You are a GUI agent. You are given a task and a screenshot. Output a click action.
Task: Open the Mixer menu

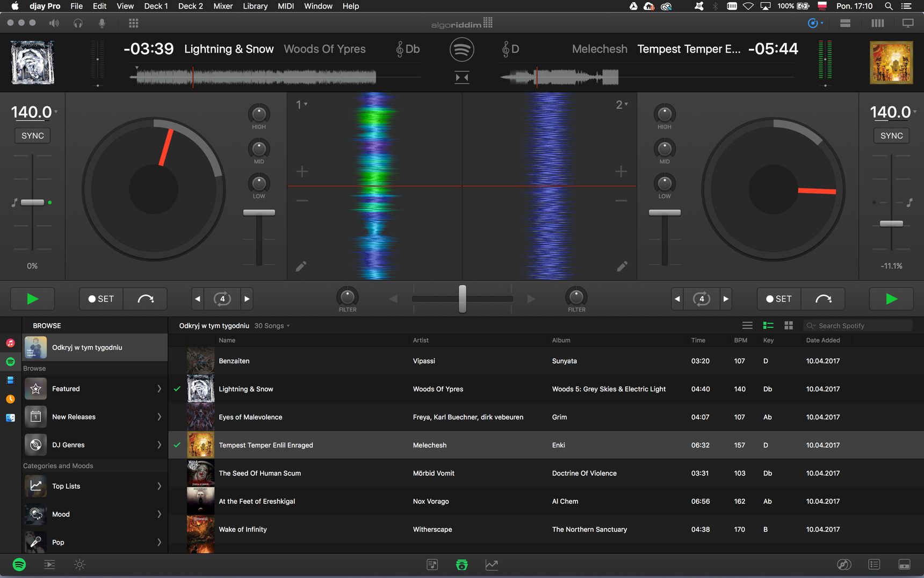[223, 6]
